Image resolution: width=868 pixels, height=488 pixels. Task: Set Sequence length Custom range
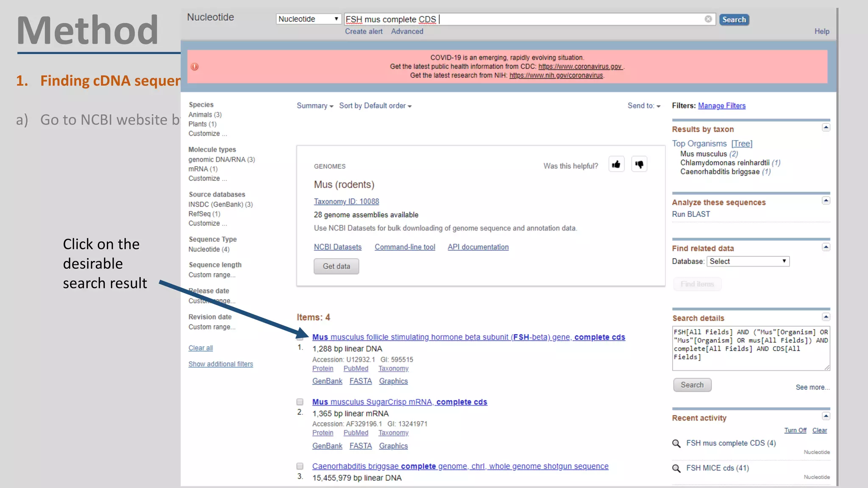coord(212,275)
